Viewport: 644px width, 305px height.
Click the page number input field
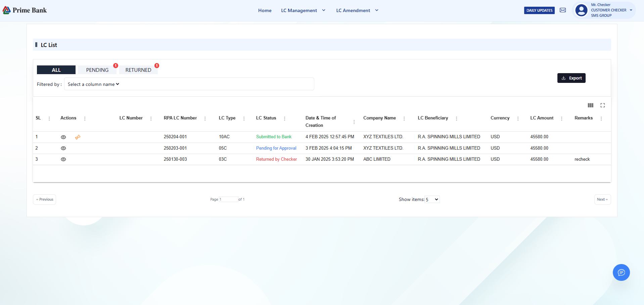pyautogui.click(x=228, y=199)
